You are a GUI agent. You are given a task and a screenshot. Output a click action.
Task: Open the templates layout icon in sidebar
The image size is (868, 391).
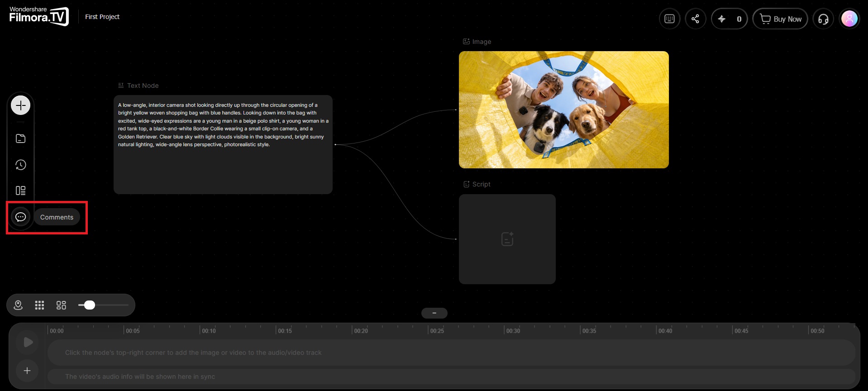pyautogui.click(x=20, y=191)
